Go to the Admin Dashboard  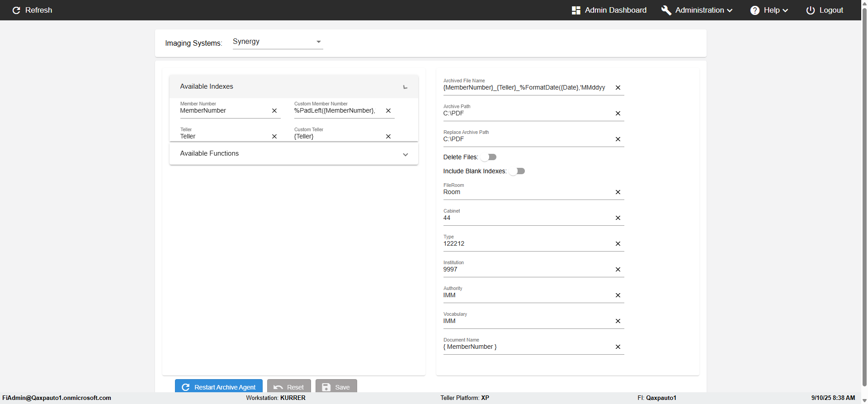609,10
